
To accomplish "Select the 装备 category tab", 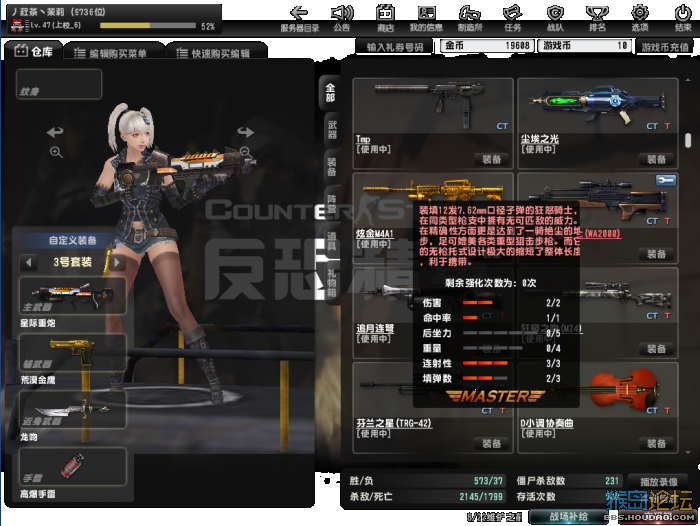I will (332, 167).
